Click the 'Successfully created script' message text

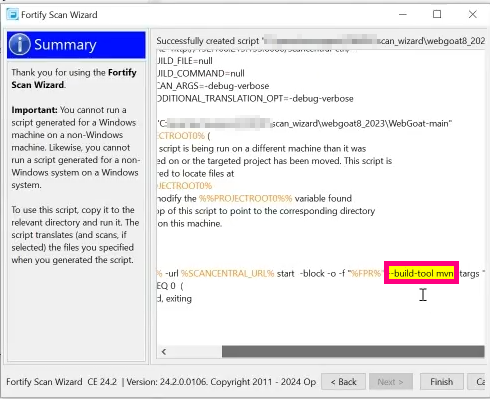321,41
